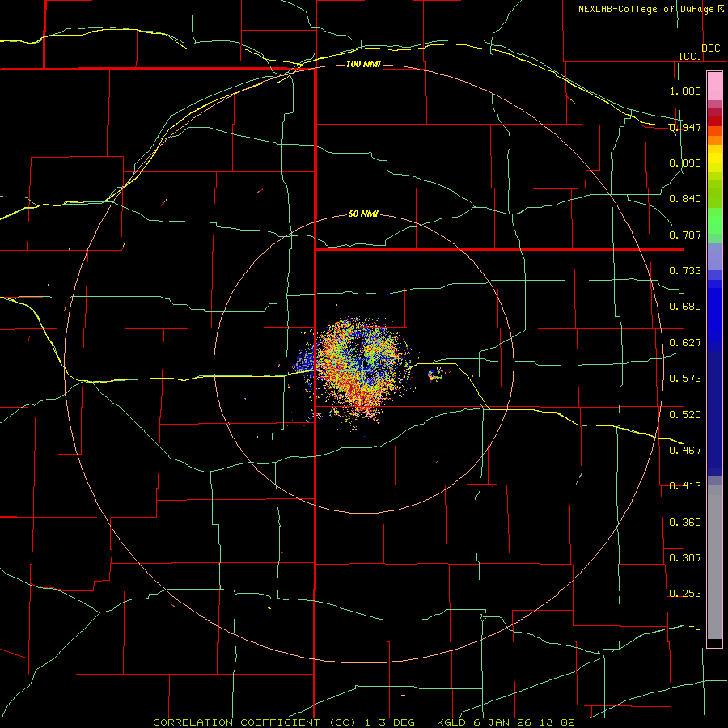Screen dimensions: 728x728
Task: Click the TH threshold label
Action: click(x=695, y=630)
